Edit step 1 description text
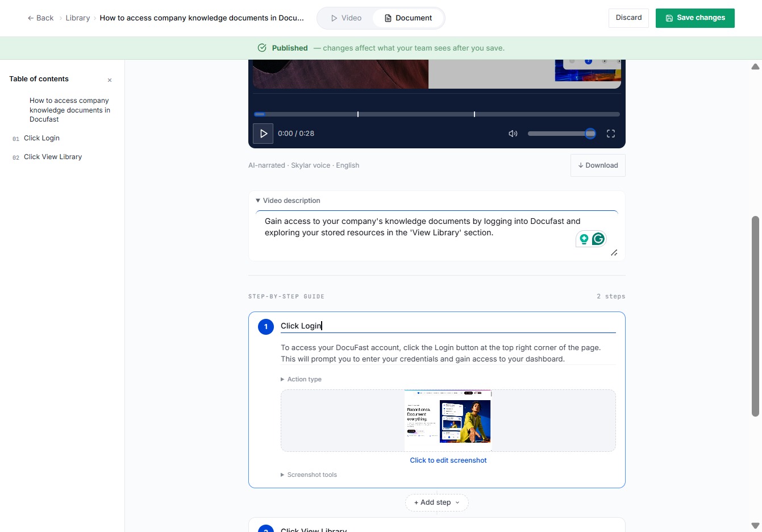The width and height of the screenshot is (762, 532). [x=448, y=353]
